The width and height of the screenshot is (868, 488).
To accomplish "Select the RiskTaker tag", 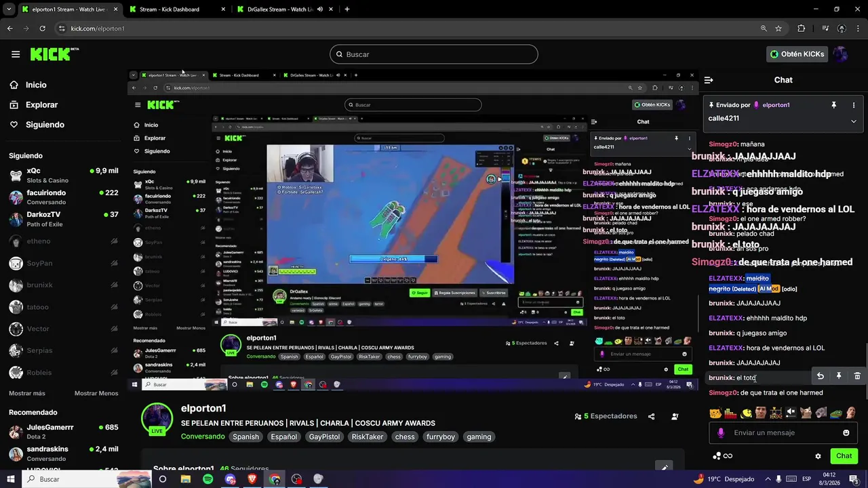I will [x=367, y=437].
